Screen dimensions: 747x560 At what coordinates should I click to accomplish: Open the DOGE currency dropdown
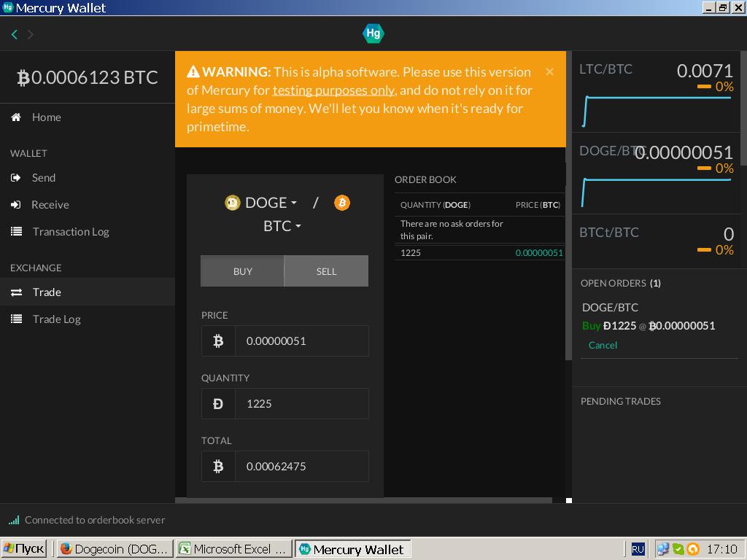pyautogui.click(x=271, y=203)
